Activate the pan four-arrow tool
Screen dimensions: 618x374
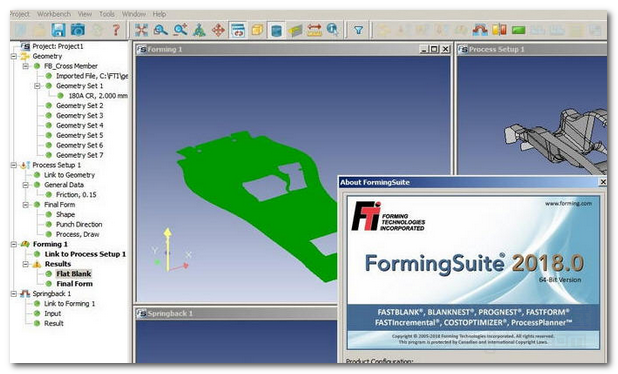coord(218,30)
